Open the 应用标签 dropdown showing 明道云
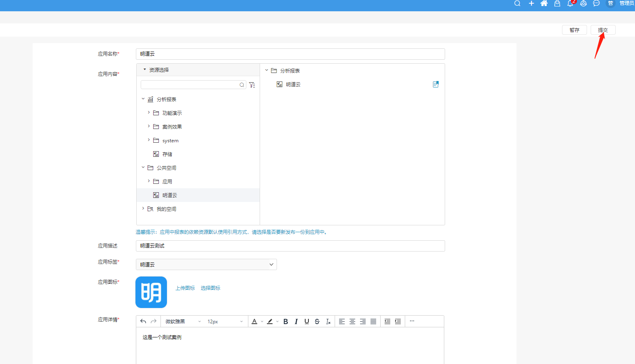This screenshot has height=364, width=635. 206,265
